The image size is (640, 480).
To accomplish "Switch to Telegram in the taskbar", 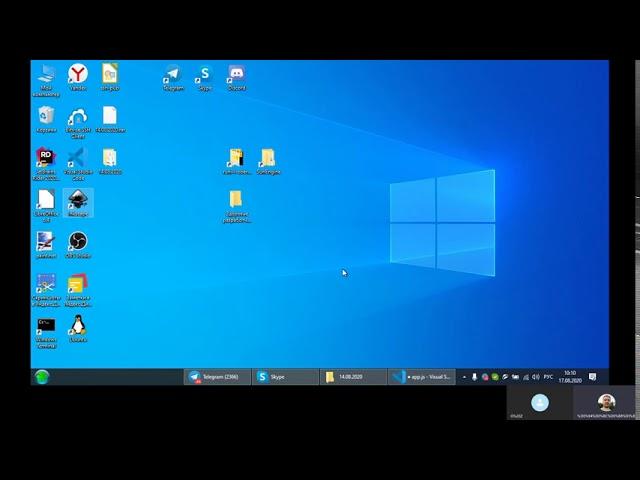I will [217, 377].
